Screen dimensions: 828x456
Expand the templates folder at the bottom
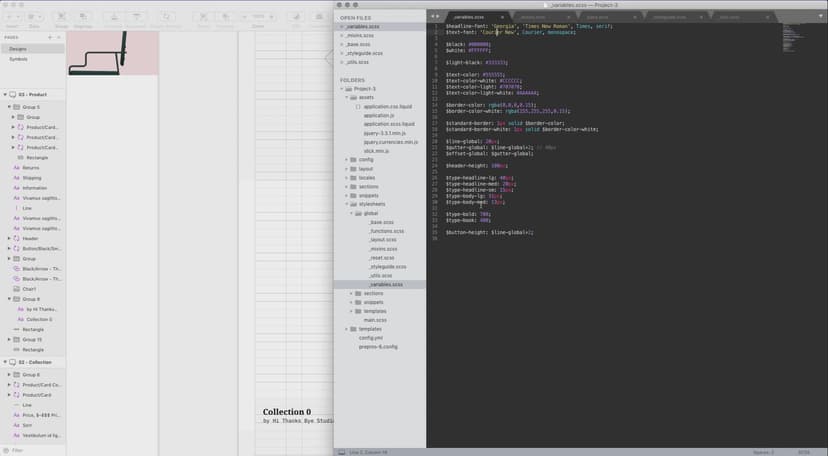(347, 329)
